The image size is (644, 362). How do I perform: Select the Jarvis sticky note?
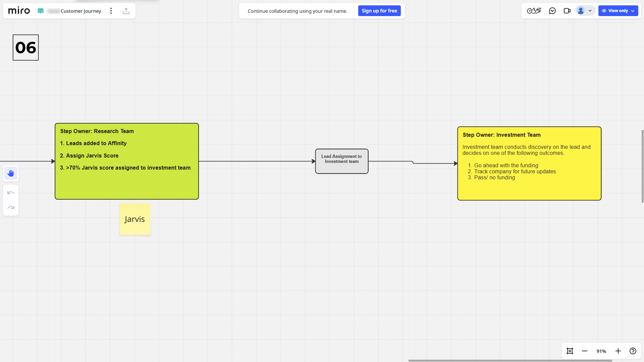pyautogui.click(x=135, y=219)
